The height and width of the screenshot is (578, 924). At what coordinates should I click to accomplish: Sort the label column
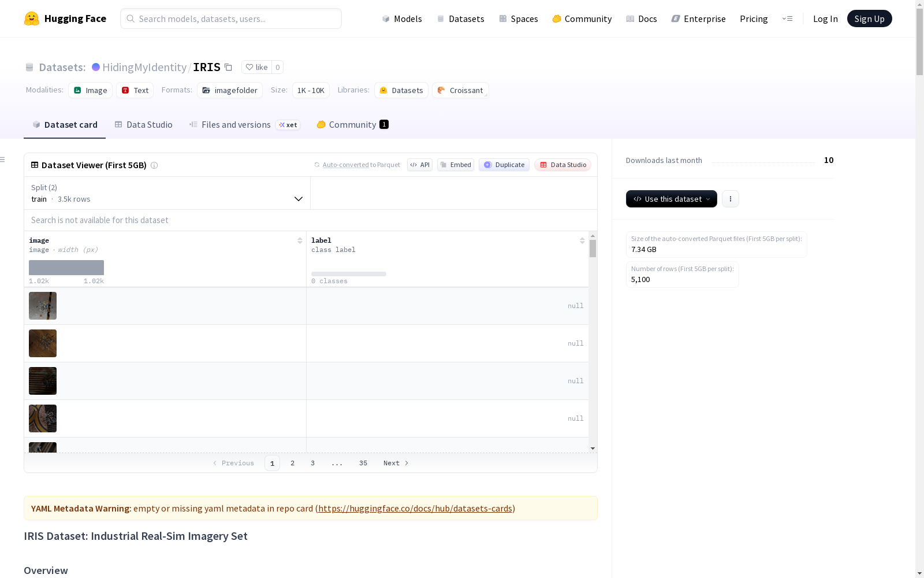pyautogui.click(x=582, y=240)
